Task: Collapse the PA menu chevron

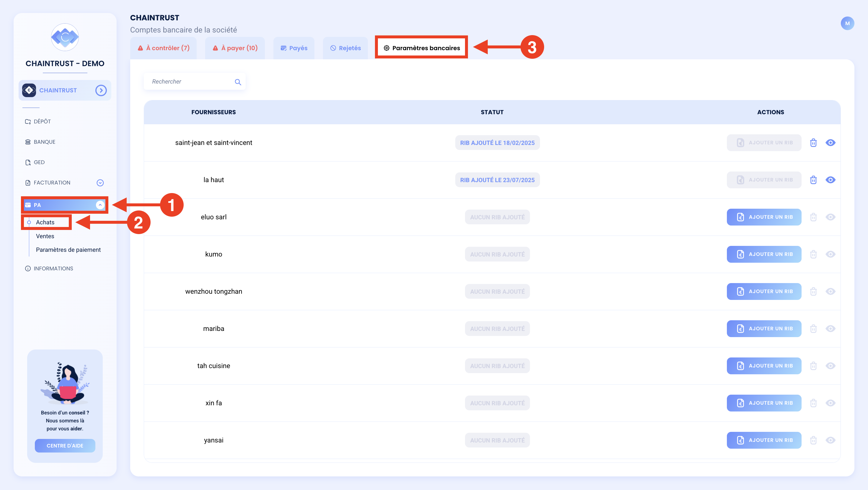Action: [100, 205]
